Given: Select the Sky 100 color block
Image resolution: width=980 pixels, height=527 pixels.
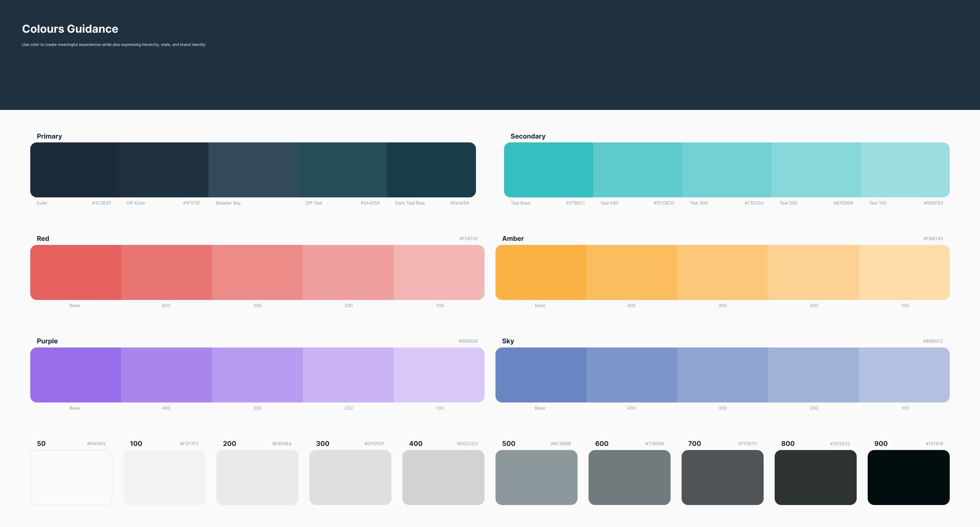Looking at the screenshot, I should click(904, 375).
